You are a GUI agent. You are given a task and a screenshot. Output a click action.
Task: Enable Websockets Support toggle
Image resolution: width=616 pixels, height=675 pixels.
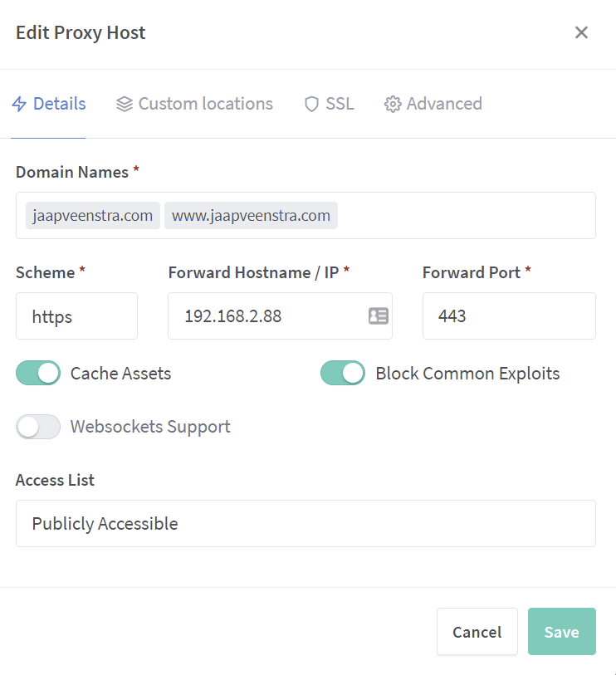click(38, 427)
